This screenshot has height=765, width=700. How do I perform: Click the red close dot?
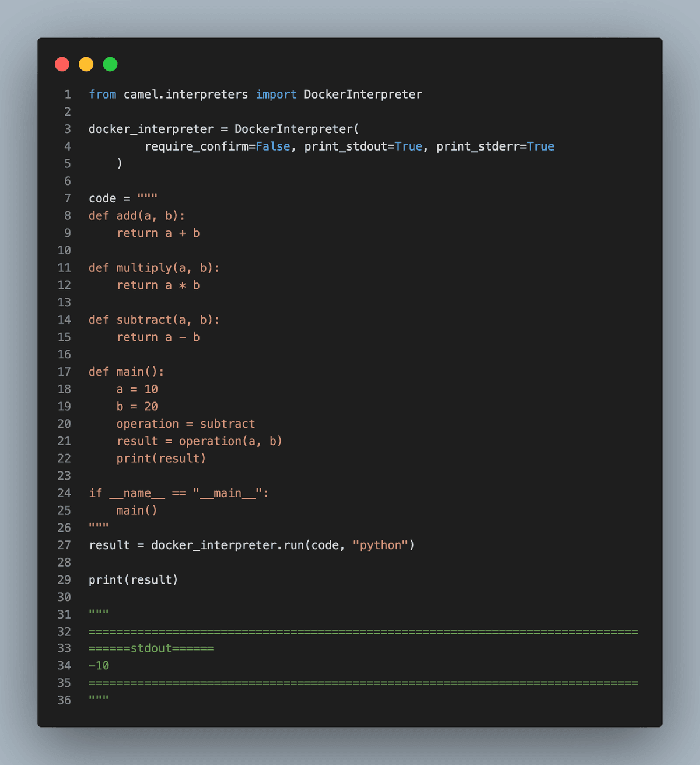[x=62, y=64]
